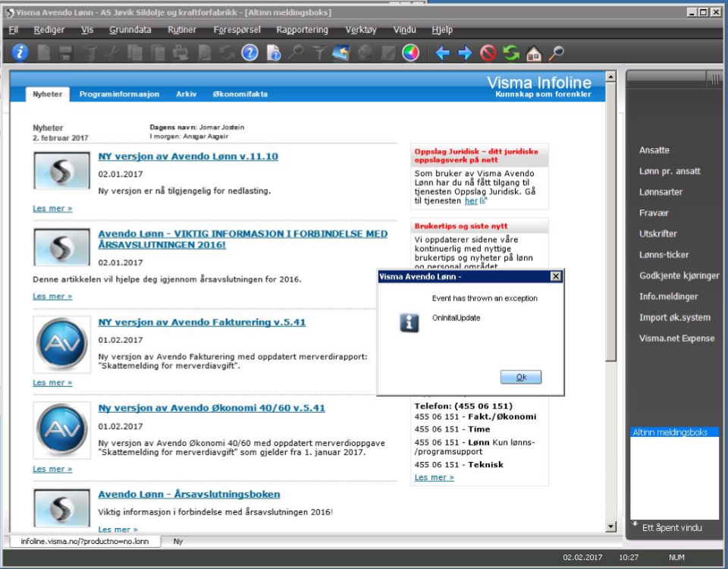Click the scrollbar down arrow of news page

coord(610,527)
